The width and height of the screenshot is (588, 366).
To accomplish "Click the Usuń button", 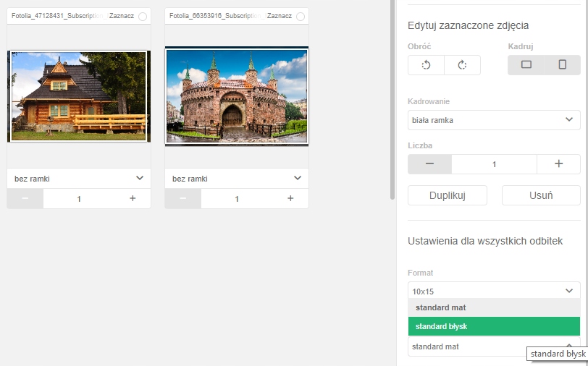I will (541, 195).
